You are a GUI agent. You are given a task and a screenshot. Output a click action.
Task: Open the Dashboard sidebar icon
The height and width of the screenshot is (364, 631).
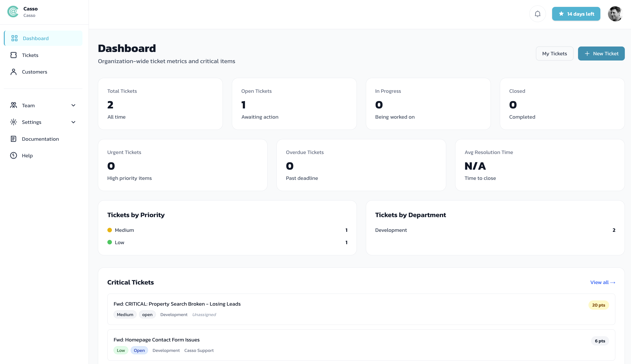(14, 38)
